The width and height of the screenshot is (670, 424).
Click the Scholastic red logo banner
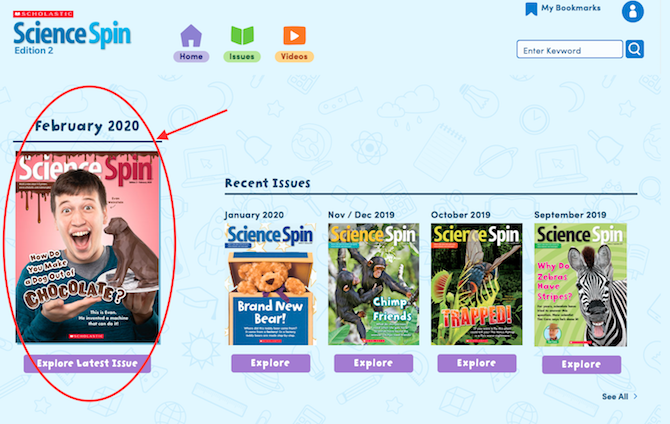click(43, 14)
